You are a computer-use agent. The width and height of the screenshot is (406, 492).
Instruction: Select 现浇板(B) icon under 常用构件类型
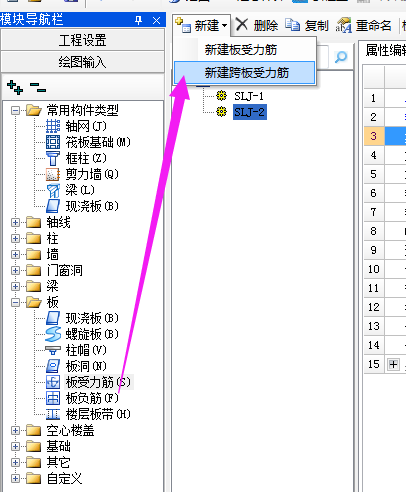(x=53, y=206)
